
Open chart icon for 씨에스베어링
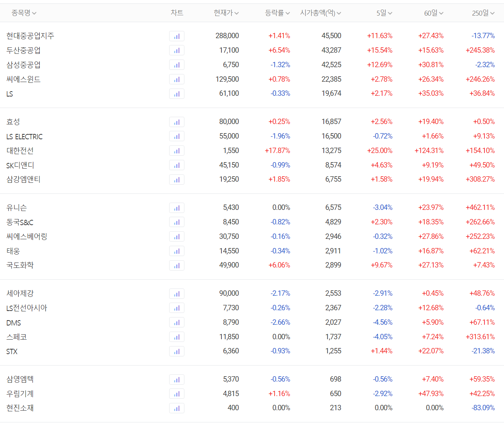177,237
